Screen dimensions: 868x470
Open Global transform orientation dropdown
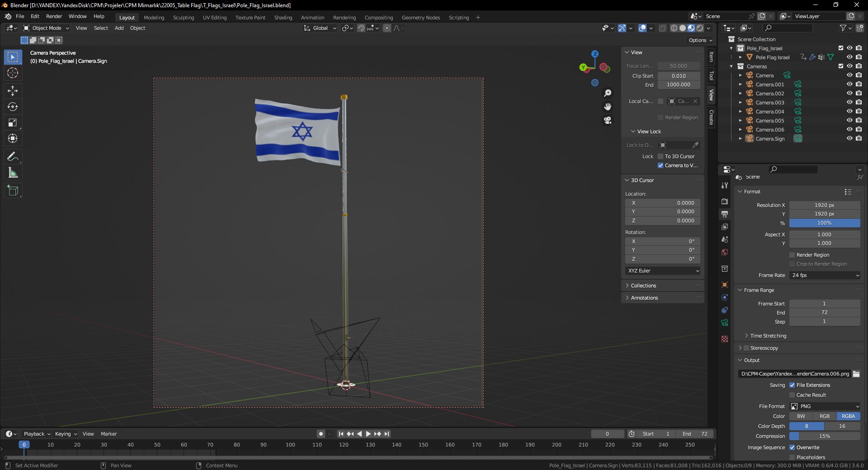point(320,28)
